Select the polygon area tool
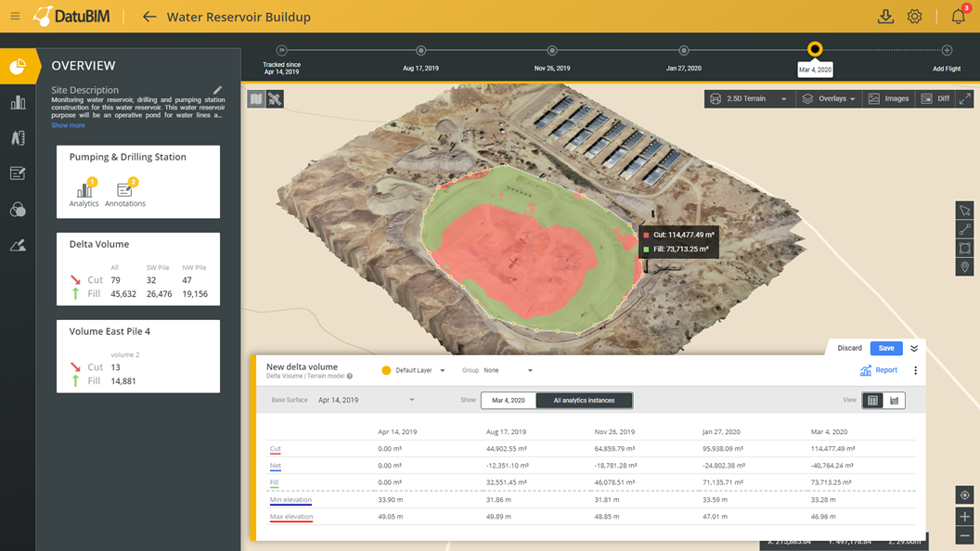This screenshot has width=980, height=551. click(965, 249)
